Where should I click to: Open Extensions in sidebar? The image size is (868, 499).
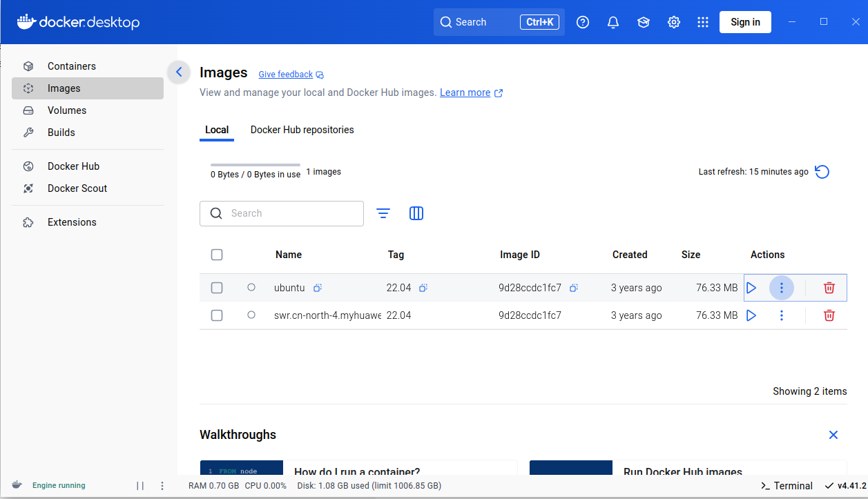88,222
